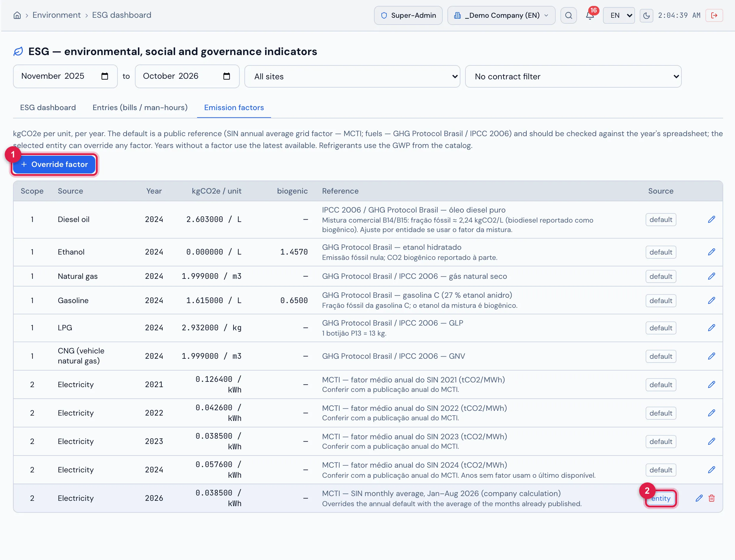The image size is (735, 560).
Task: Click the home icon in breadcrumb
Action: click(x=17, y=15)
